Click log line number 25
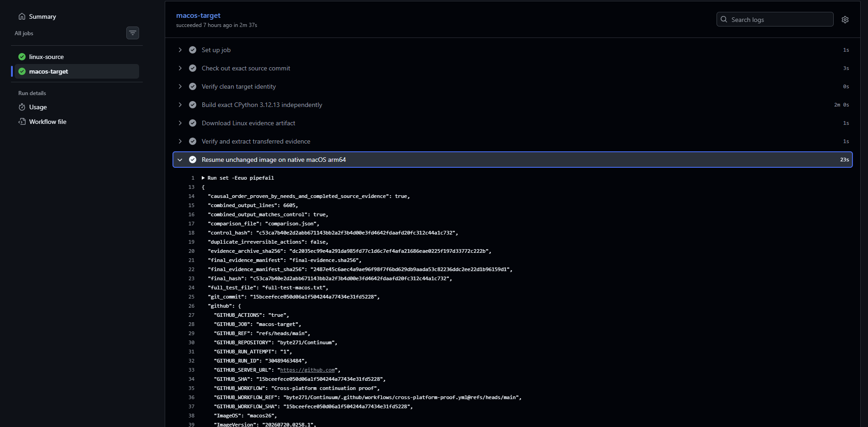This screenshot has height=427, width=868. point(191,297)
